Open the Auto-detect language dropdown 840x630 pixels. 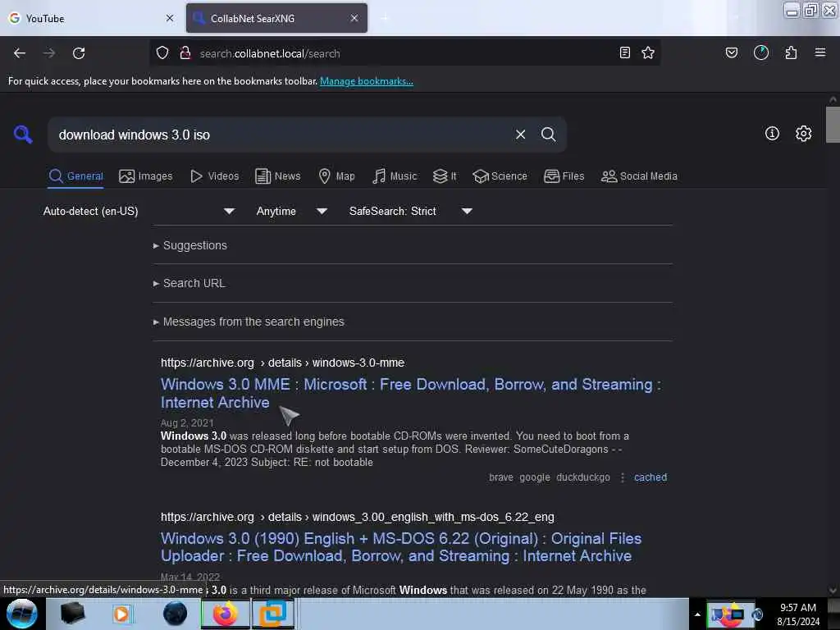click(139, 211)
